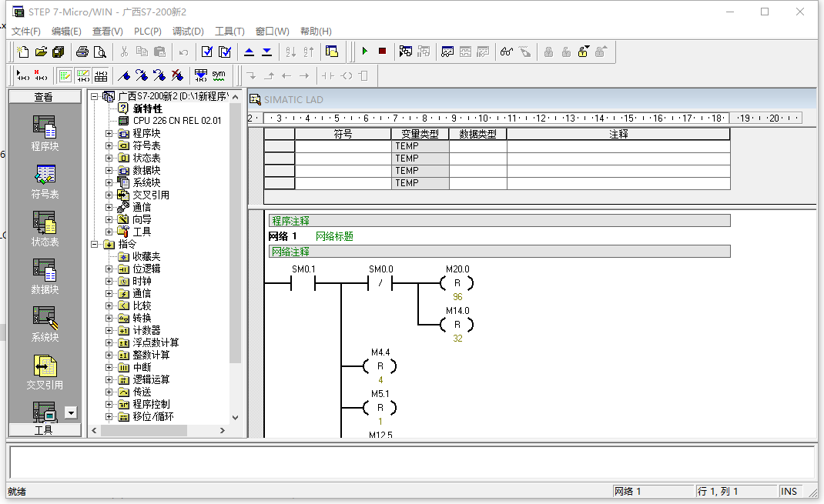Open the toolbar options window icon beside sort
Image resolution: width=824 pixels, height=504 pixels.
click(332, 52)
